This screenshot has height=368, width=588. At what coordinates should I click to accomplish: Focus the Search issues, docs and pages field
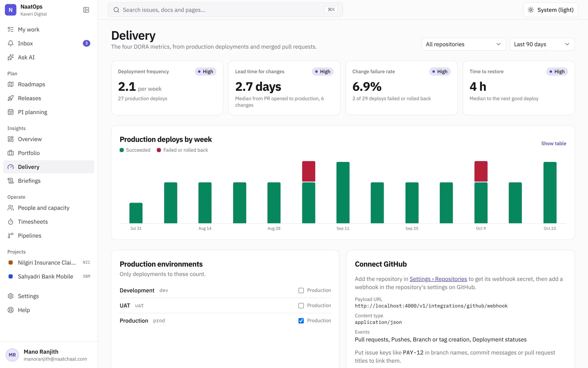coord(225,10)
